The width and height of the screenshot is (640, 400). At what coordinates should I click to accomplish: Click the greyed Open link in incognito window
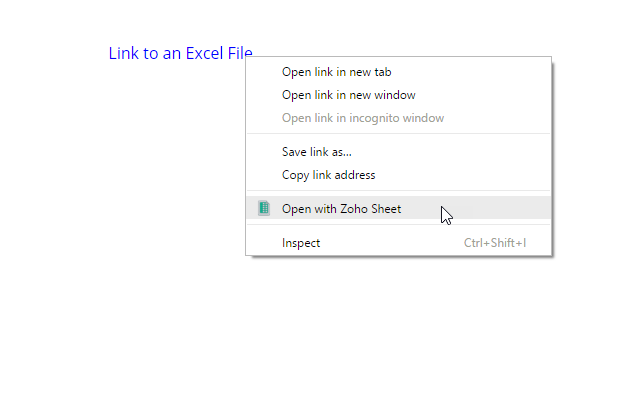398,118
